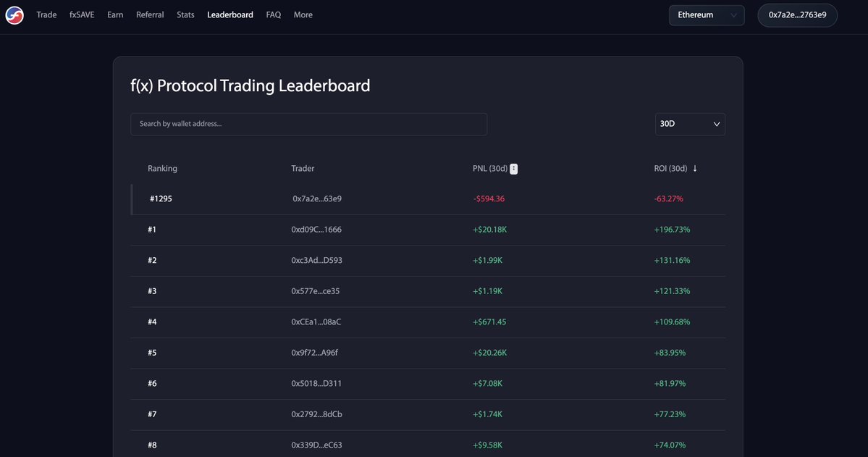Click the f(x) Protocol logo icon
Image resolution: width=868 pixels, height=457 pixels.
(14, 15)
